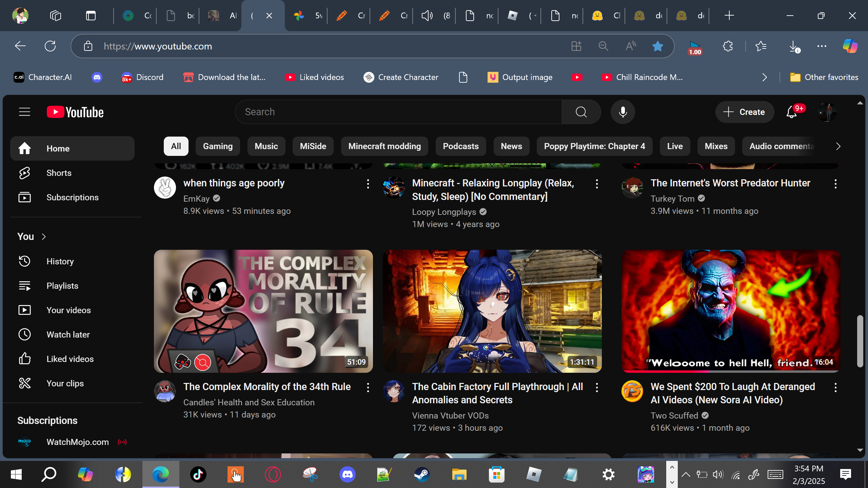The image size is (868, 488).
Task: Go to Home in the sidebar
Action: (x=72, y=148)
